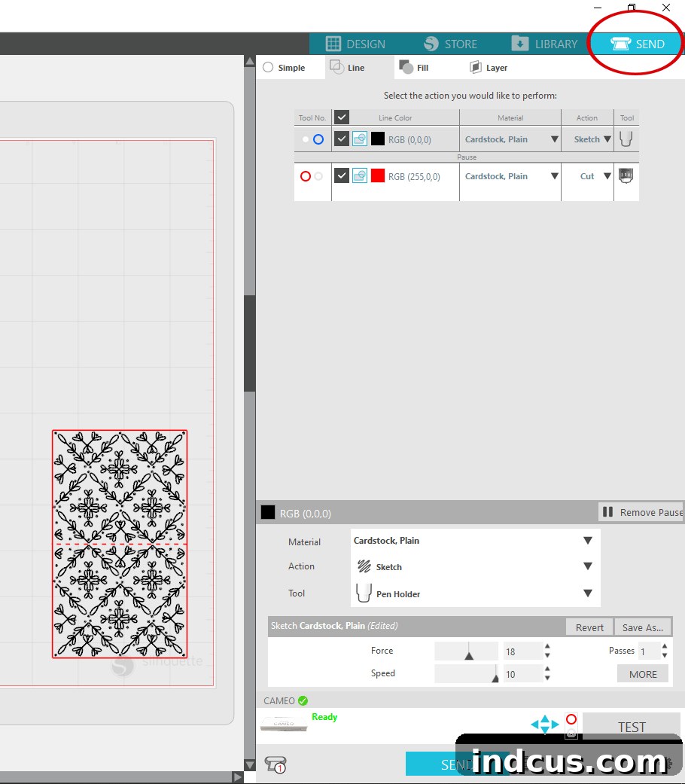The height and width of the screenshot is (784, 685).
Task: Click the Pen Holder icon in settings
Action: click(x=364, y=593)
